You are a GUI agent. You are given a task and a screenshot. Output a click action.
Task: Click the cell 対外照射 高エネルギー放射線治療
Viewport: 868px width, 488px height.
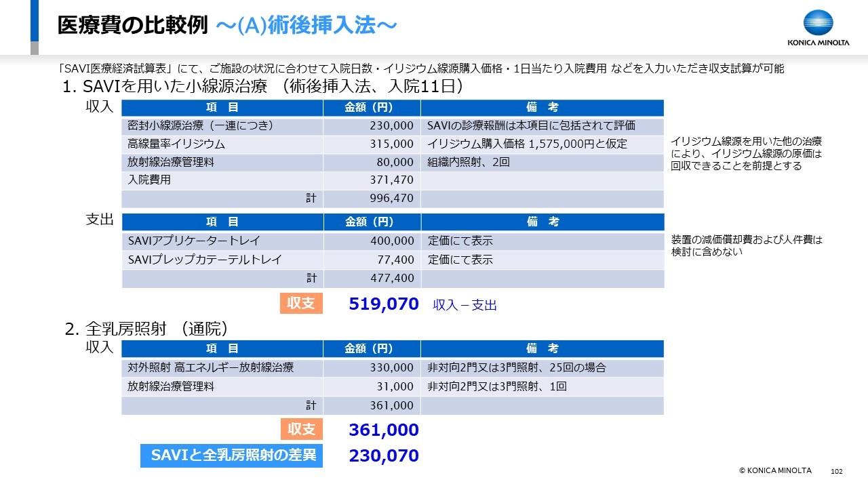pyautogui.click(x=222, y=368)
